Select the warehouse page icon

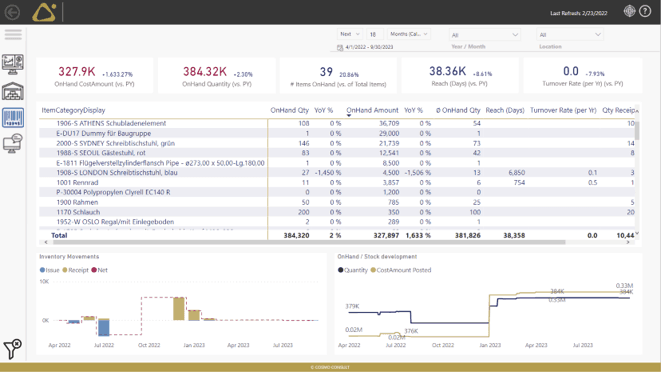point(13,91)
